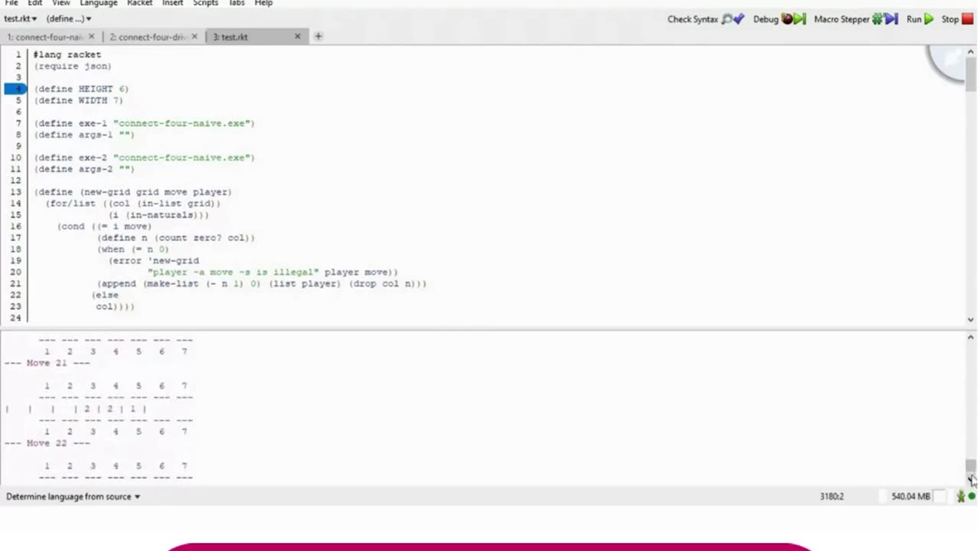Screen dimensions: 980x551
Task: Click the definitions pane vertical scrollbar thumb
Action: click(x=971, y=75)
